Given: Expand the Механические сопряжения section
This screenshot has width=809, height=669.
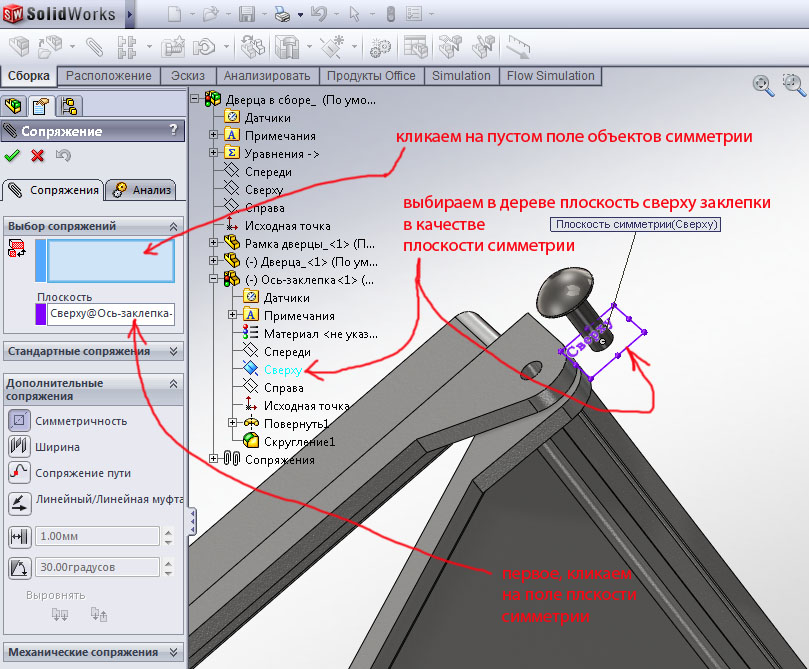Looking at the screenshot, I should point(174,652).
